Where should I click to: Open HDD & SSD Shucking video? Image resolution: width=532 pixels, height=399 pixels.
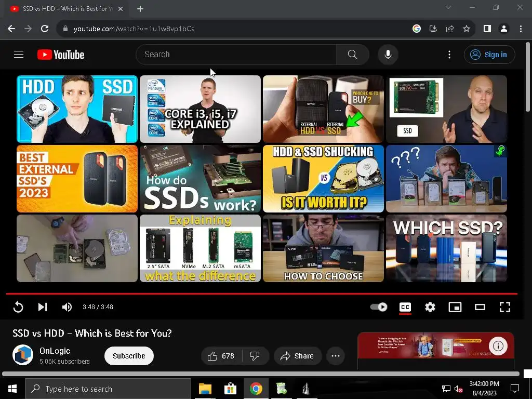(323, 179)
